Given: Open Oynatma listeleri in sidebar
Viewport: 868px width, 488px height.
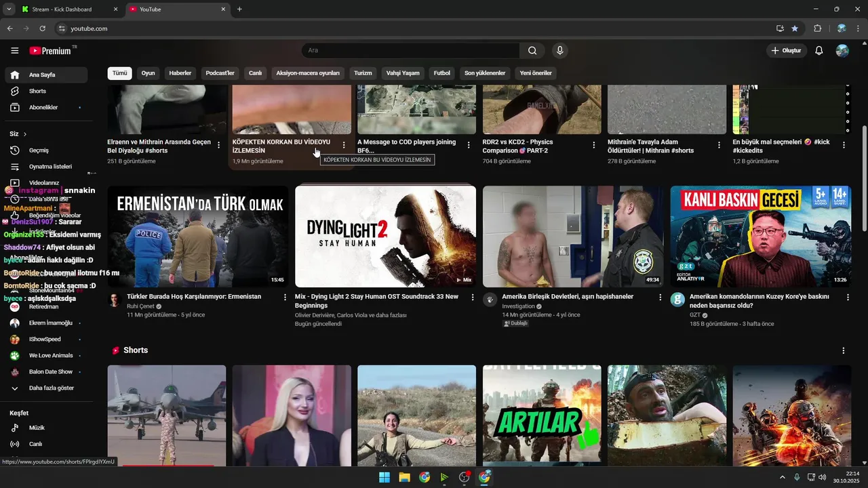Looking at the screenshot, I should point(46,167).
